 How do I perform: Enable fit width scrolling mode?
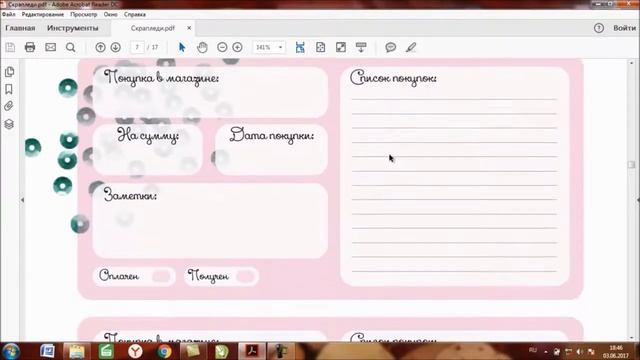300,47
